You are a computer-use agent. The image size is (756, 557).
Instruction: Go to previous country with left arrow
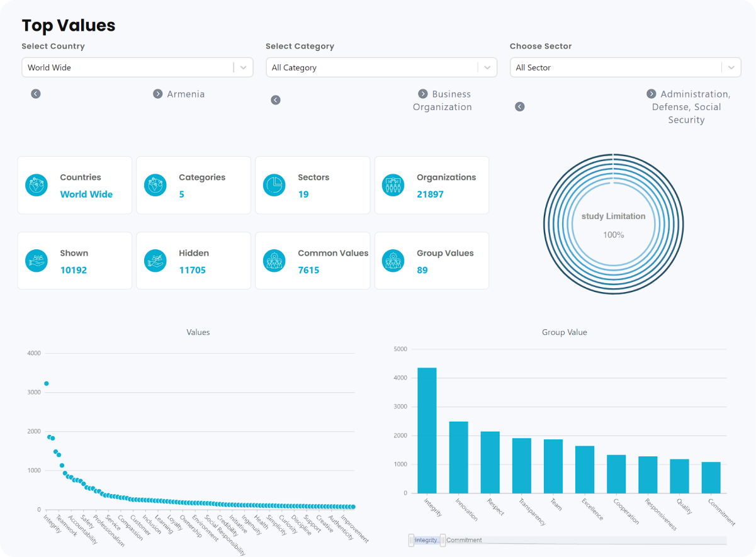(36, 94)
